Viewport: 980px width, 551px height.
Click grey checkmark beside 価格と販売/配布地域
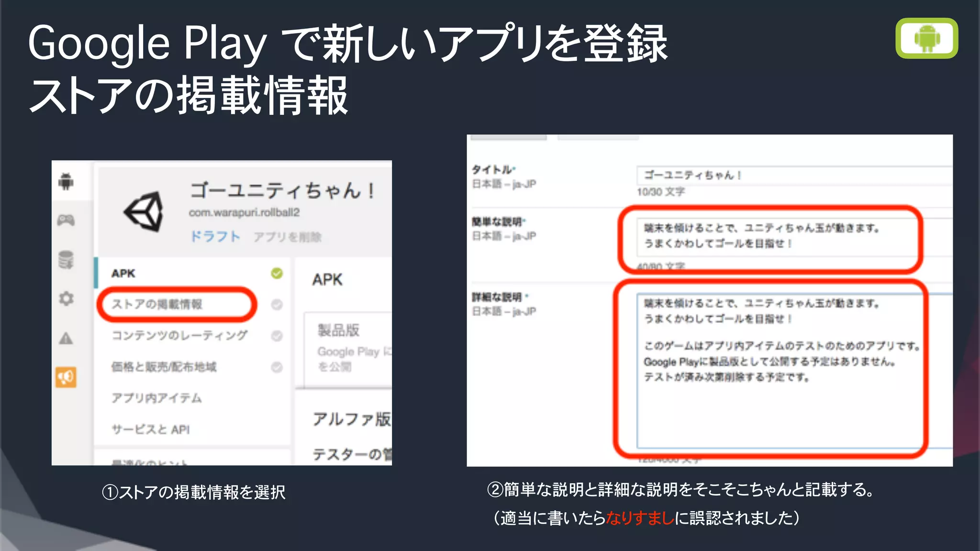(277, 367)
